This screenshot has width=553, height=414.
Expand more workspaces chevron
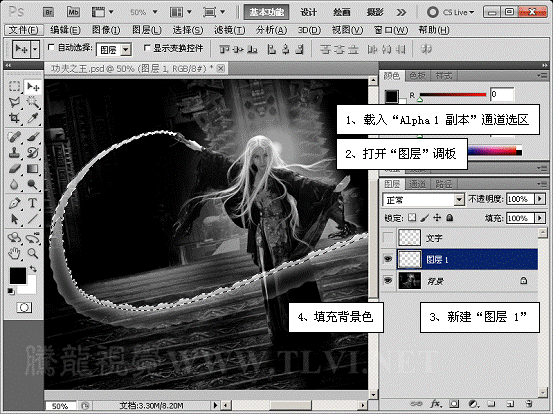click(x=401, y=13)
